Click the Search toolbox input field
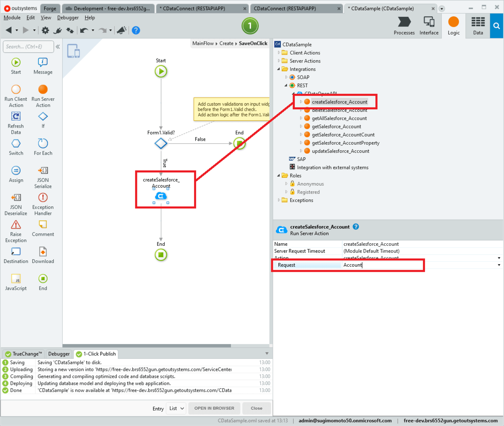This screenshot has height=426, width=504. [29, 47]
